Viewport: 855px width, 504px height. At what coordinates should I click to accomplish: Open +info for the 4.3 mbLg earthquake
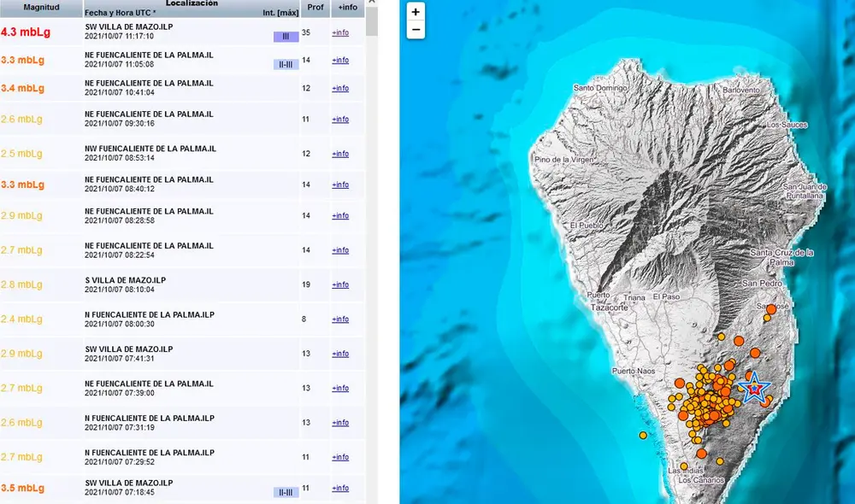tap(340, 33)
